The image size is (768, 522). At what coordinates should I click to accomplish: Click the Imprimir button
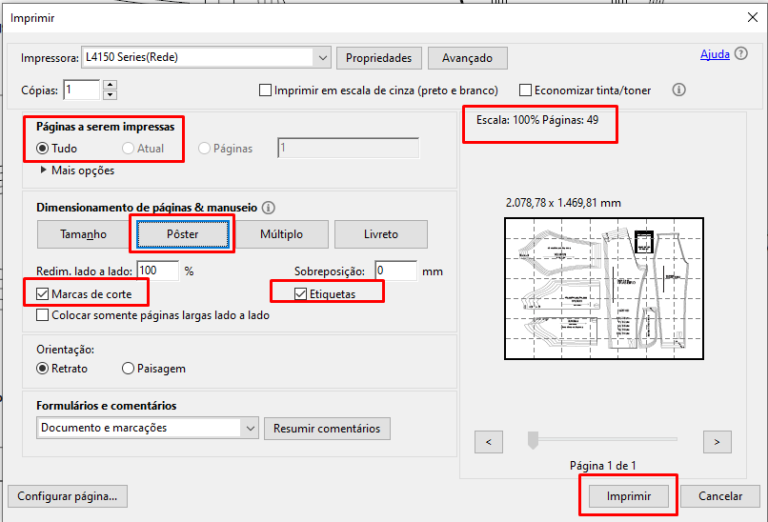click(628, 496)
